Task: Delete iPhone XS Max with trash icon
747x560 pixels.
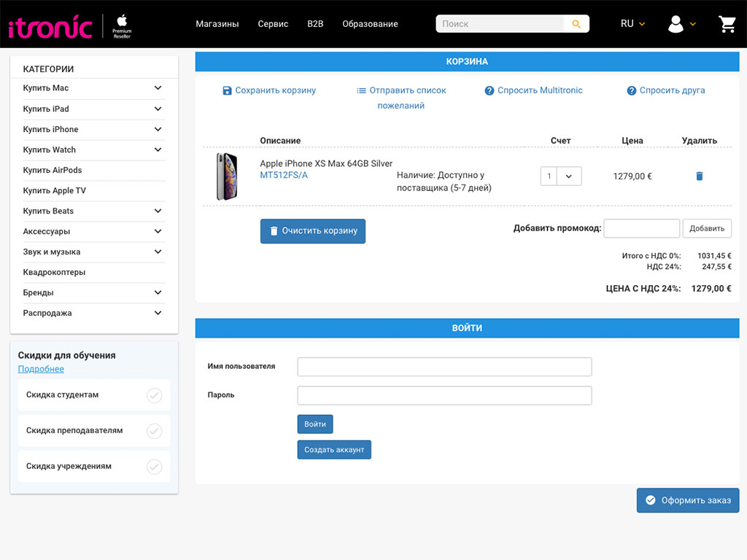Action: click(x=700, y=176)
